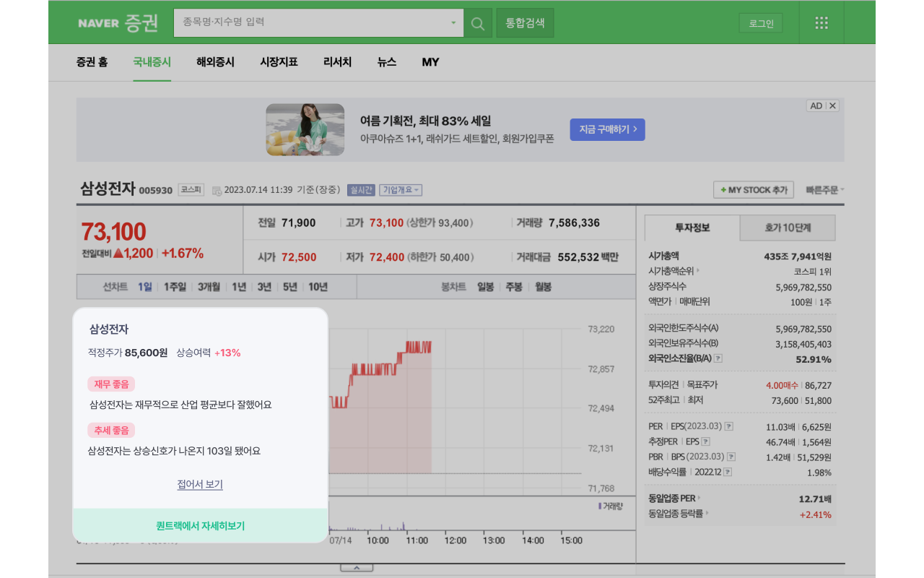
Task: Click the 시가총액 value 435조 7,941억원
Action: point(798,256)
